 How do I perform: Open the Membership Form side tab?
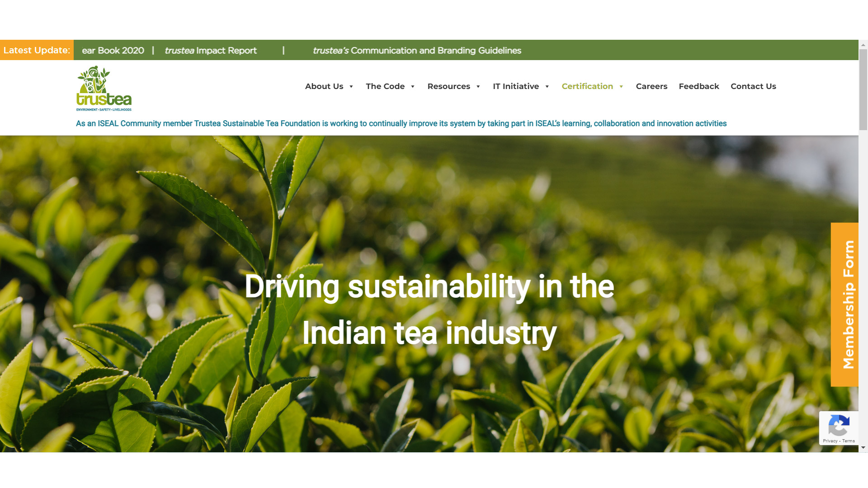tap(844, 305)
